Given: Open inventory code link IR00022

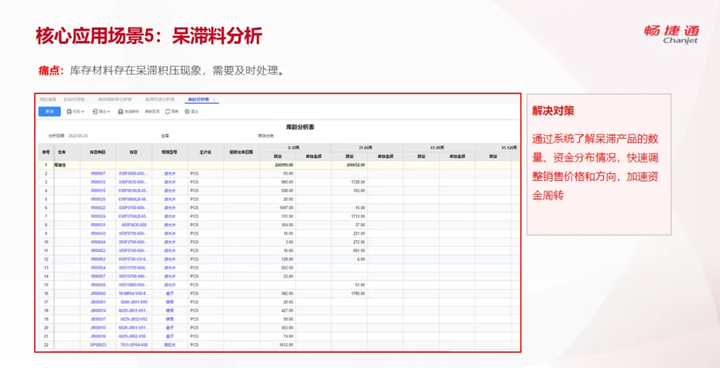Looking at the screenshot, I should 98,208.
